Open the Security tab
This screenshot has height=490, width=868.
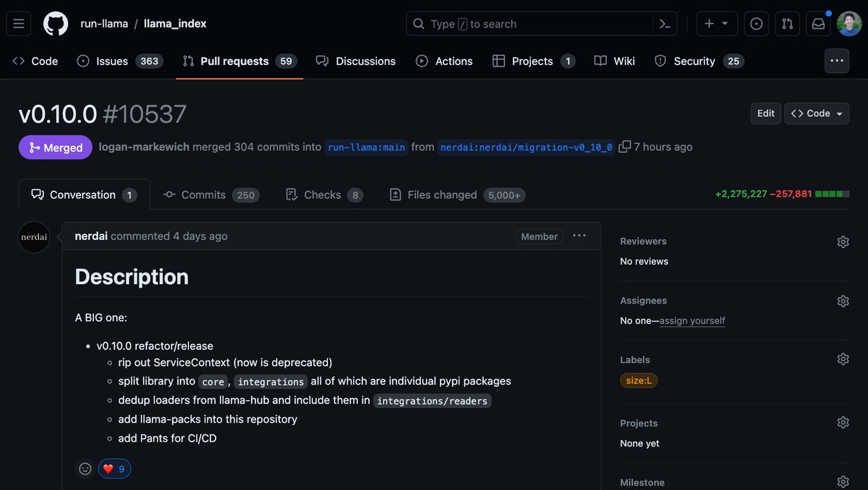tap(699, 61)
